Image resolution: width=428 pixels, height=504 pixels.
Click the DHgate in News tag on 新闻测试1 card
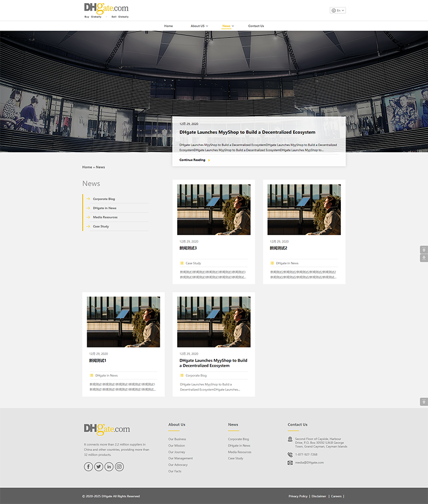coord(106,375)
